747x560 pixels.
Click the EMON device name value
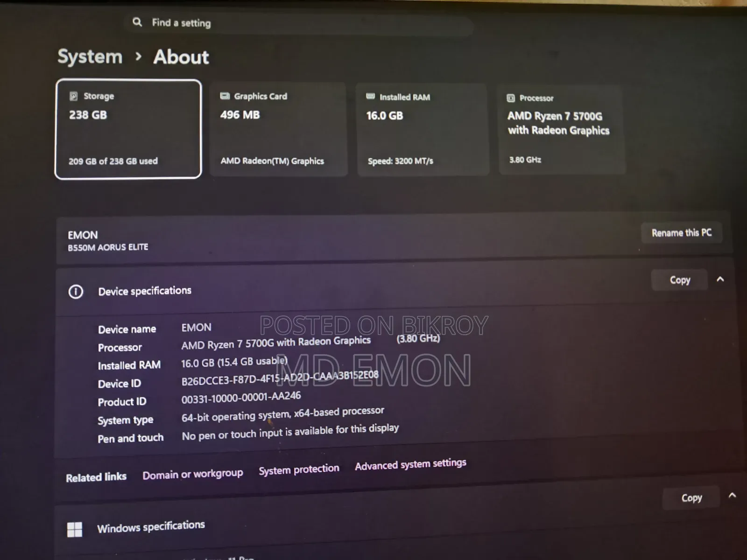pyautogui.click(x=196, y=328)
